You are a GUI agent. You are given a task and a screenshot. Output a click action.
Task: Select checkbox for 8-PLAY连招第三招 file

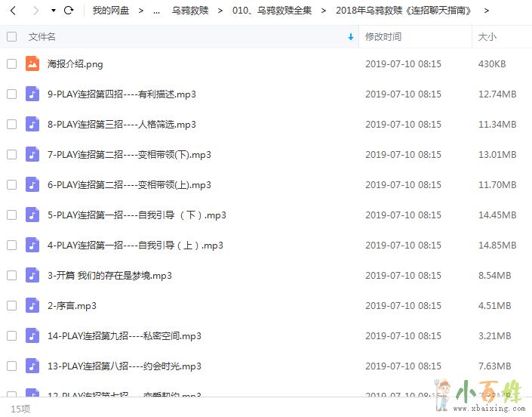[11, 125]
